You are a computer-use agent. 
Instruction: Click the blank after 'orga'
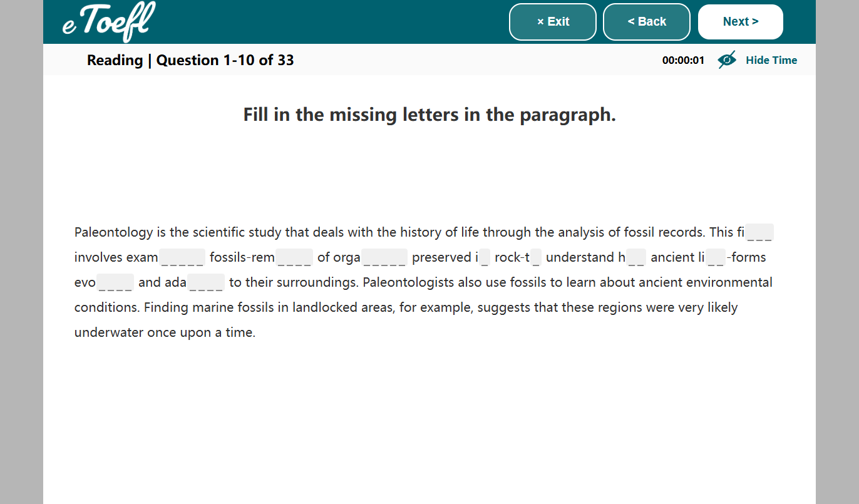pos(384,257)
